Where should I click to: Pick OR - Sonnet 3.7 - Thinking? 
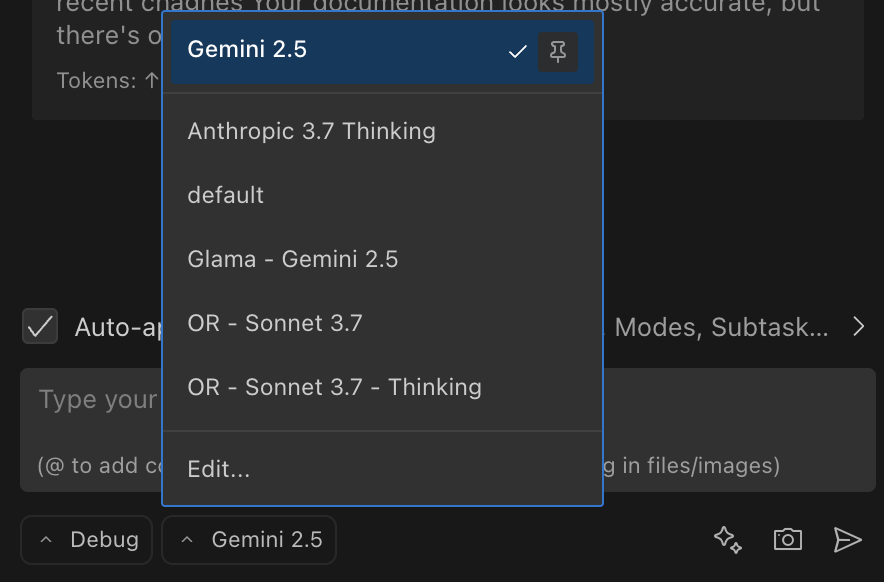pos(334,387)
